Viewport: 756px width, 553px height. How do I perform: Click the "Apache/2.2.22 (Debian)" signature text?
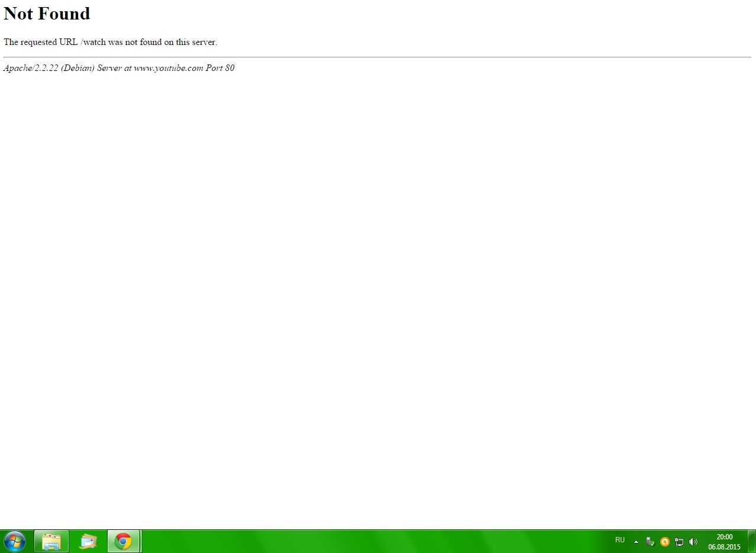click(49, 68)
